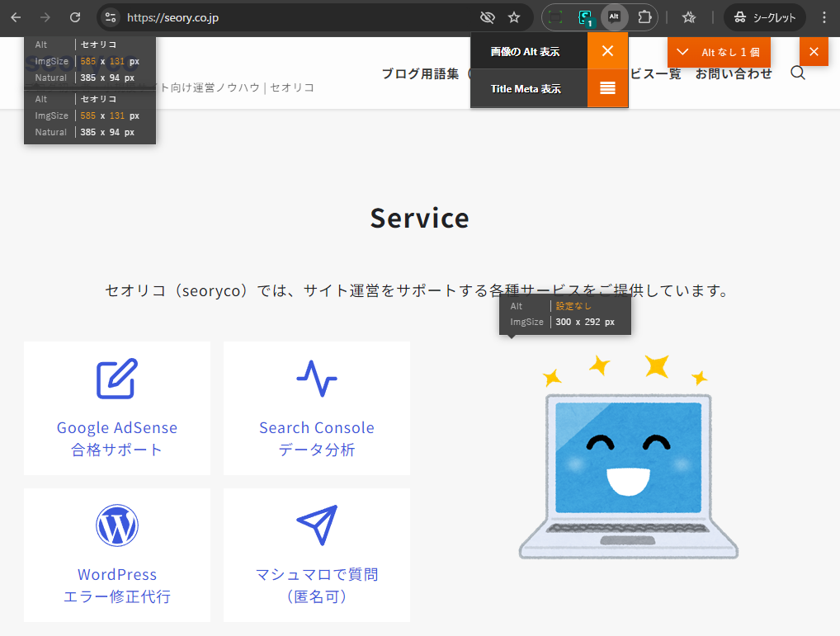Toggle Title Meta 表示 list icon button
Screen dimensions: 840x636
(x=607, y=88)
